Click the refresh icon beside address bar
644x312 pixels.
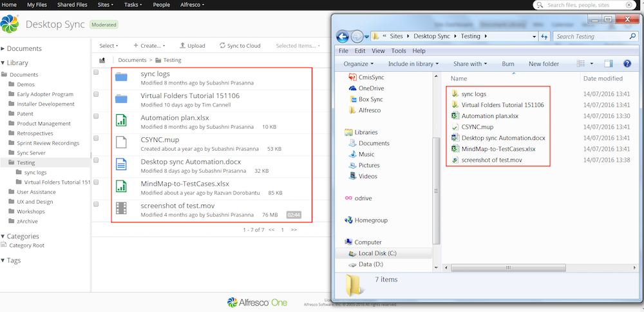544,37
